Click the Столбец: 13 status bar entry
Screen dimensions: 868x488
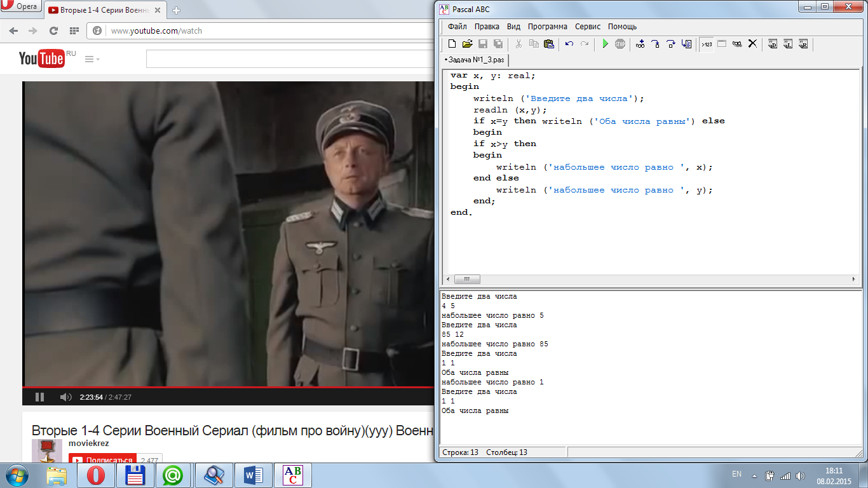[506, 452]
